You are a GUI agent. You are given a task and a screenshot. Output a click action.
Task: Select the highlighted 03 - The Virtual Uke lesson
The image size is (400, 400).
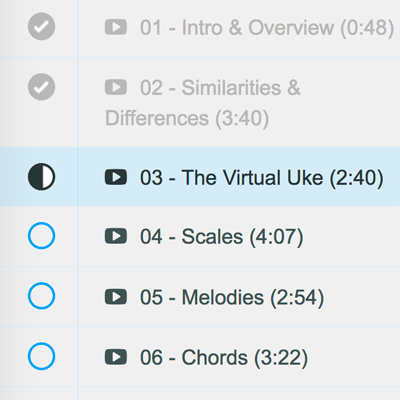click(x=262, y=178)
